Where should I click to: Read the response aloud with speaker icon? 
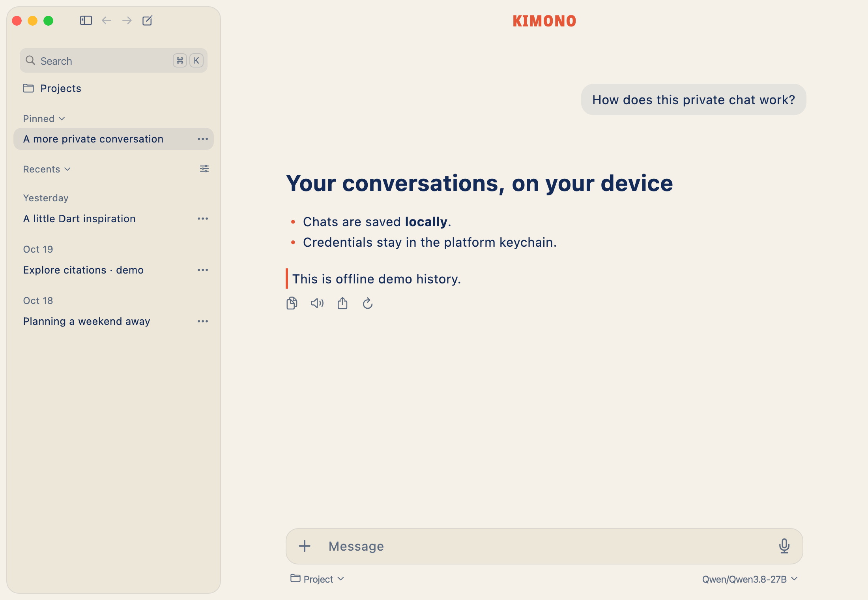coord(317,303)
